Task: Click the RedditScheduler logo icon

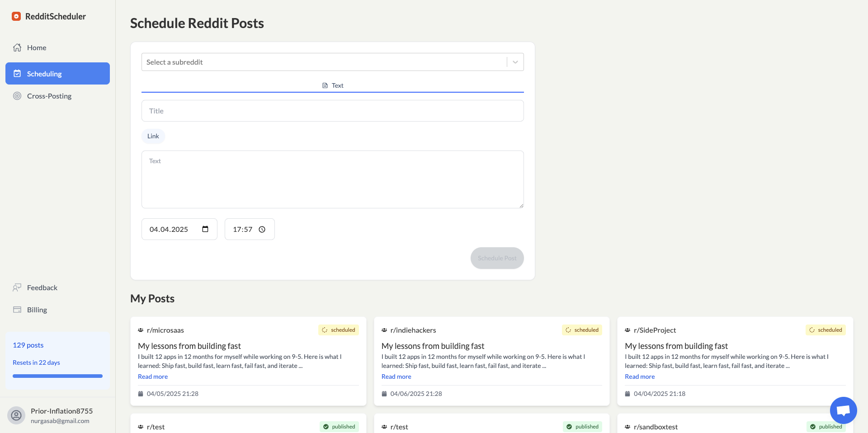Action: [16, 16]
